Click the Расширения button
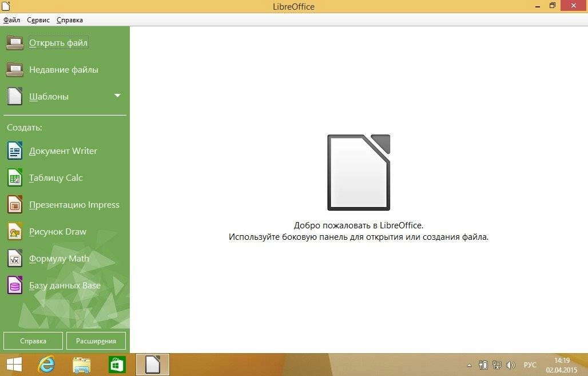The height and width of the screenshot is (376, 588). click(x=96, y=341)
